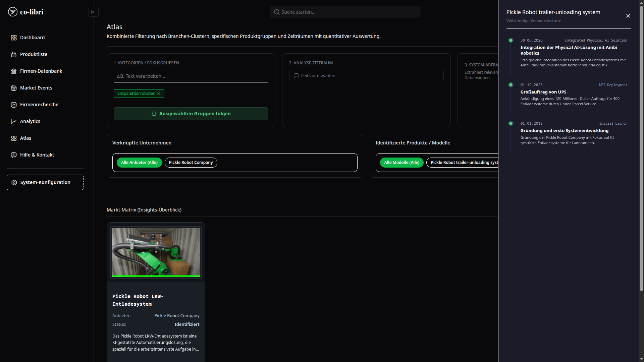Select Pickle Robot trailer-unloading system chip
Image resolution: width=644 pixels, height=362 pixels.
click(x=462, y=163)
